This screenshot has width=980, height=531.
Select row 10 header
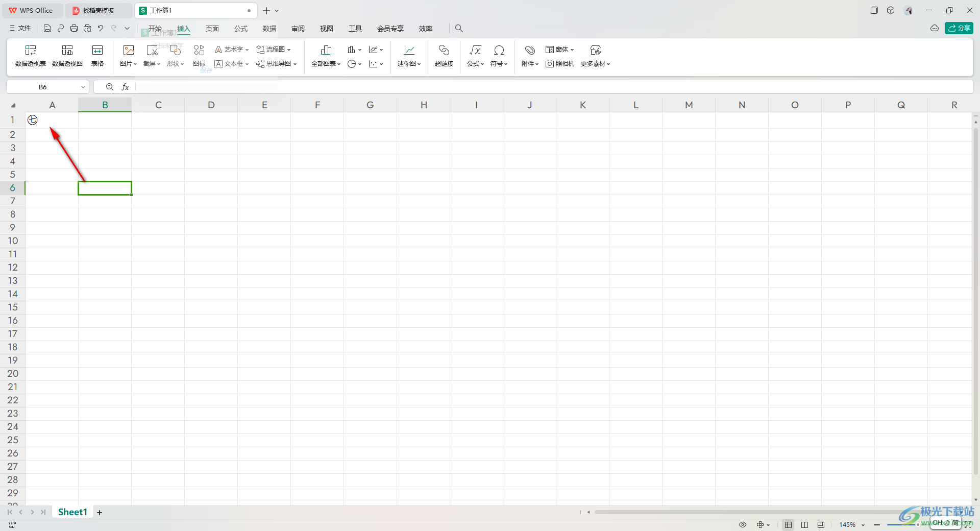click(13, 241)
